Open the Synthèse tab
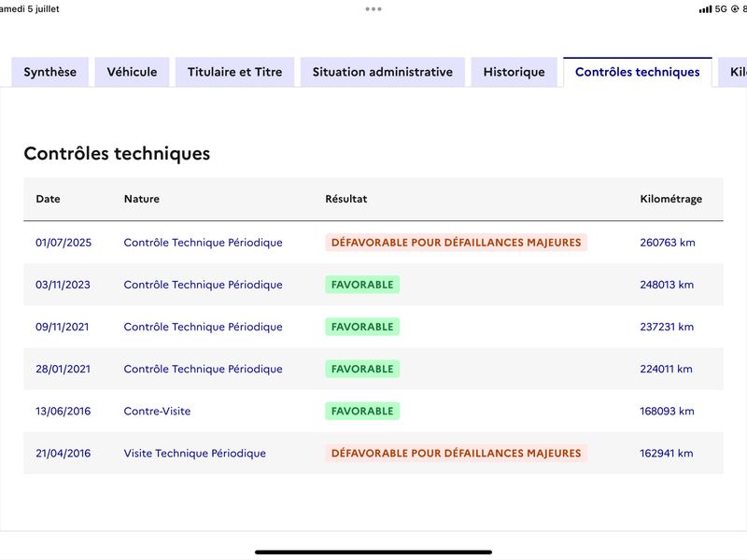747x560 pixels. [50, 72]
